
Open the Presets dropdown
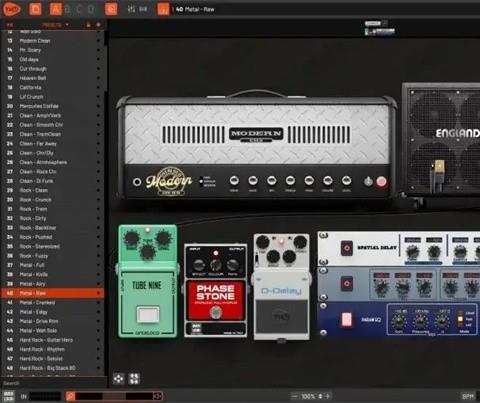click(55, 25)
